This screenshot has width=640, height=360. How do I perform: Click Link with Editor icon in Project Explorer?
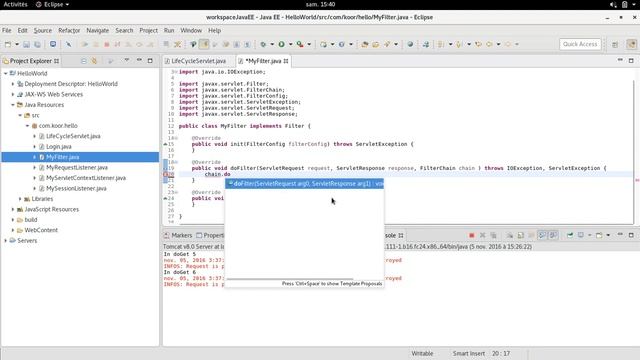click(x=94, y=61)
